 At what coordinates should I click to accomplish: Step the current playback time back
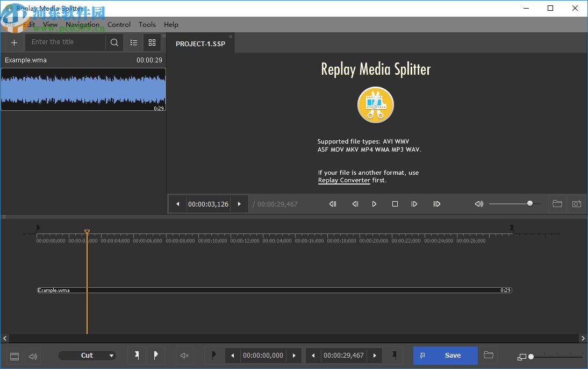point(177,204)
